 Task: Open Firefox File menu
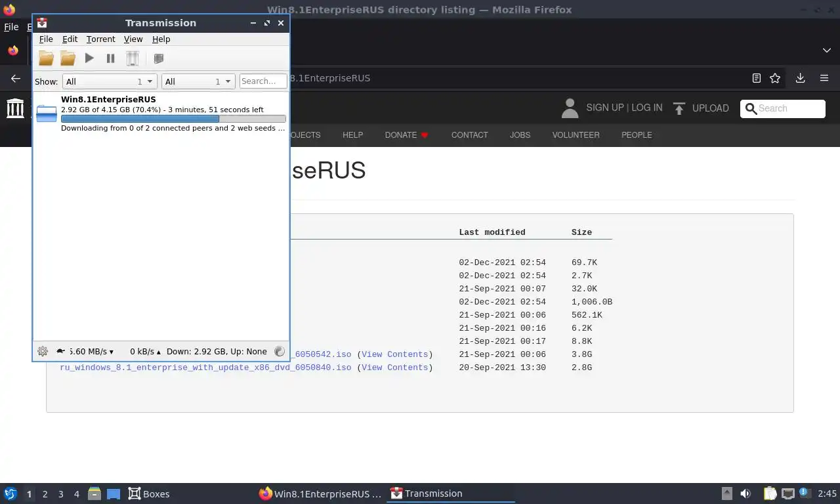11,27
